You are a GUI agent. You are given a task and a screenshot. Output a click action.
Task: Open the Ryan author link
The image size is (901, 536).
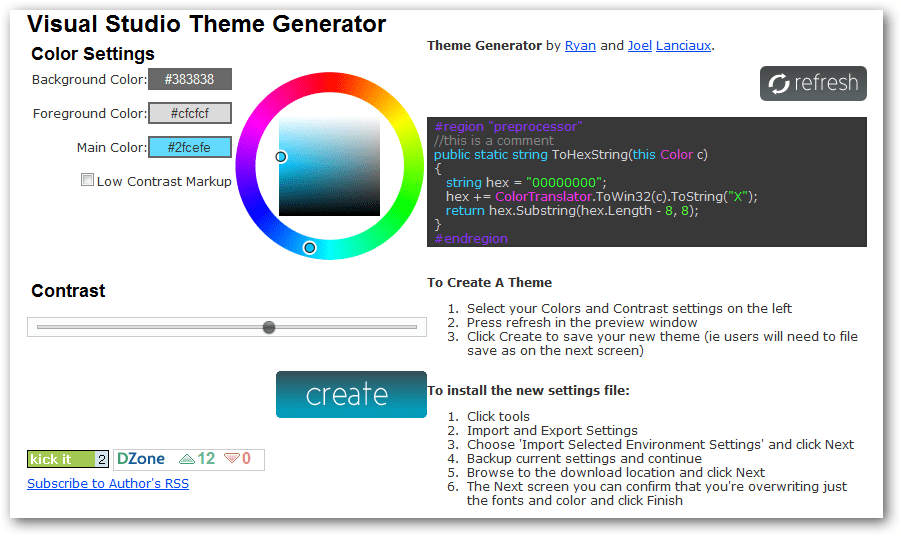[580, 45]
